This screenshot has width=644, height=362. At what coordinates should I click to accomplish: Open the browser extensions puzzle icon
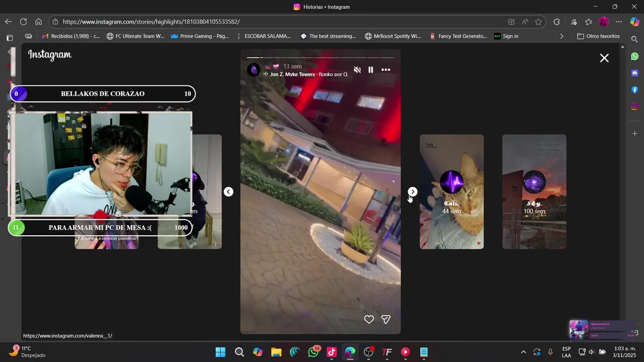556,22
